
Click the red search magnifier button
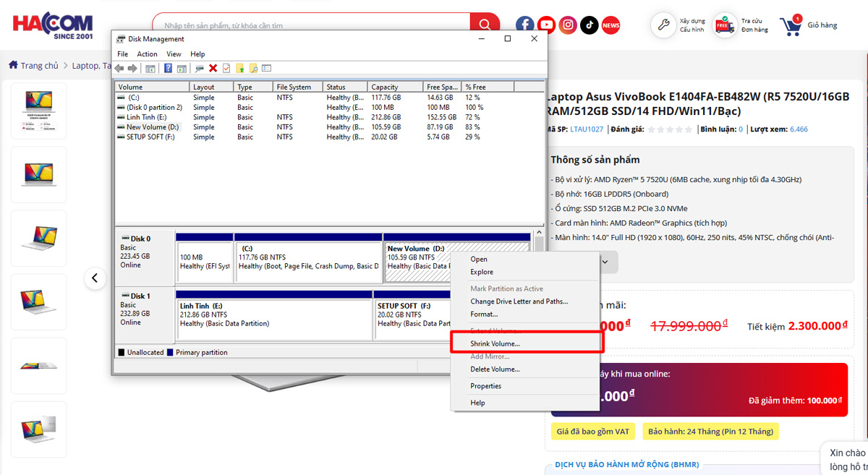click(484, 25)
